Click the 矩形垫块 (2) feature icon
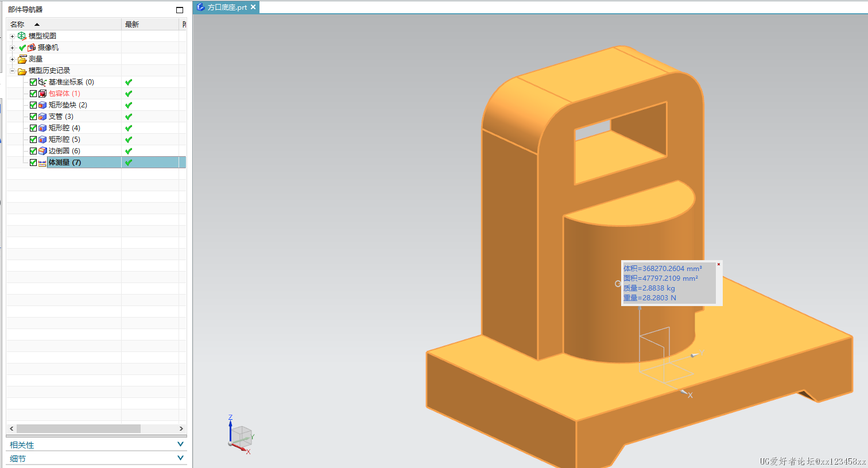 tap(42, 105)
